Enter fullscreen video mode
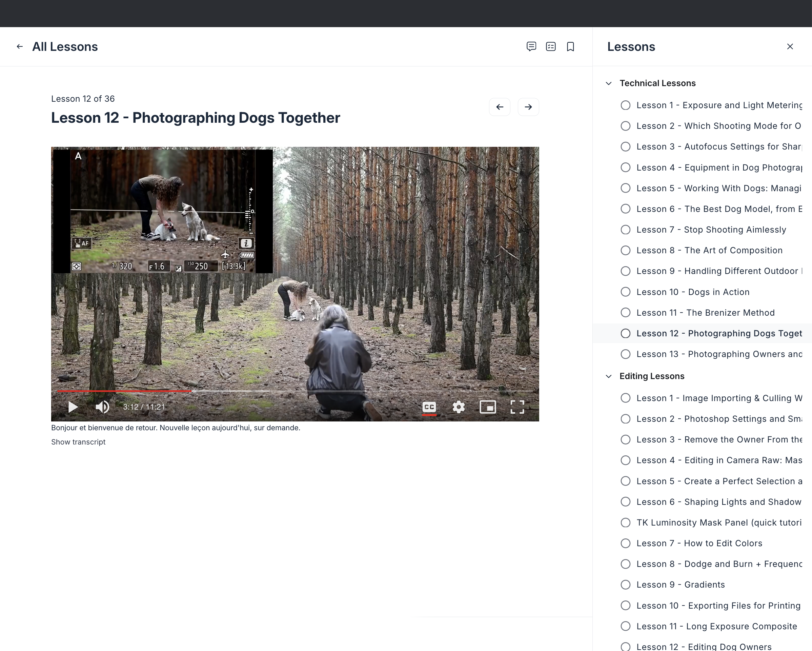The image size is (812, 651). click(x=517, y=407)
